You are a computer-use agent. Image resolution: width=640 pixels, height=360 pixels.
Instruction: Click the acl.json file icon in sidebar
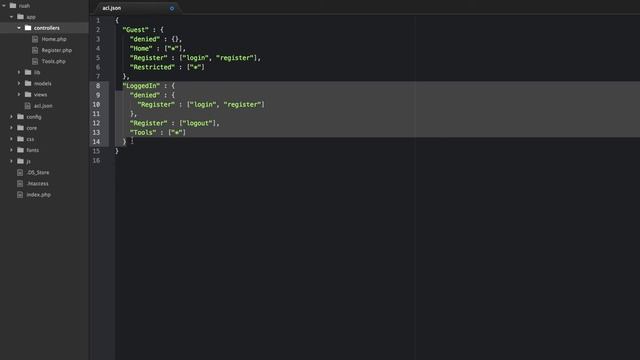28,106
